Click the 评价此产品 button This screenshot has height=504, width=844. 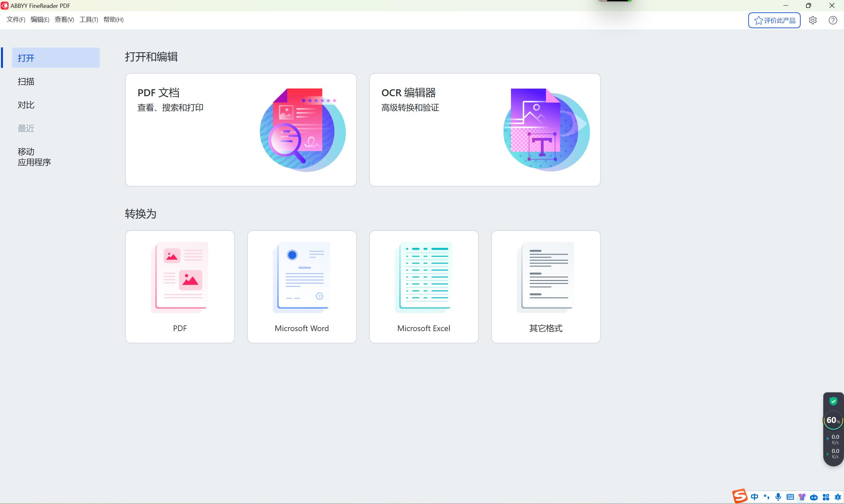coord(774,20)
